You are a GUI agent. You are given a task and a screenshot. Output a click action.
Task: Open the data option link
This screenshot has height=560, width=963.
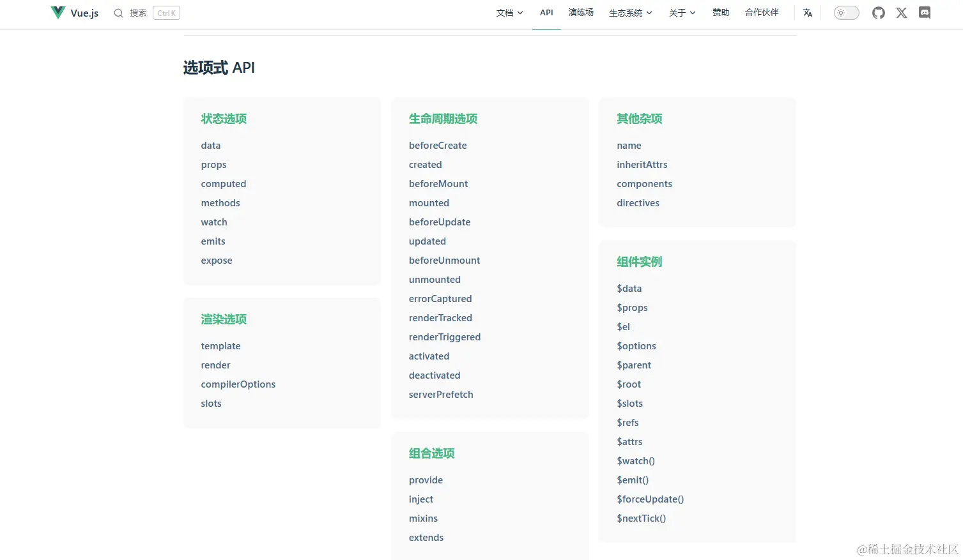click(211, 146)
